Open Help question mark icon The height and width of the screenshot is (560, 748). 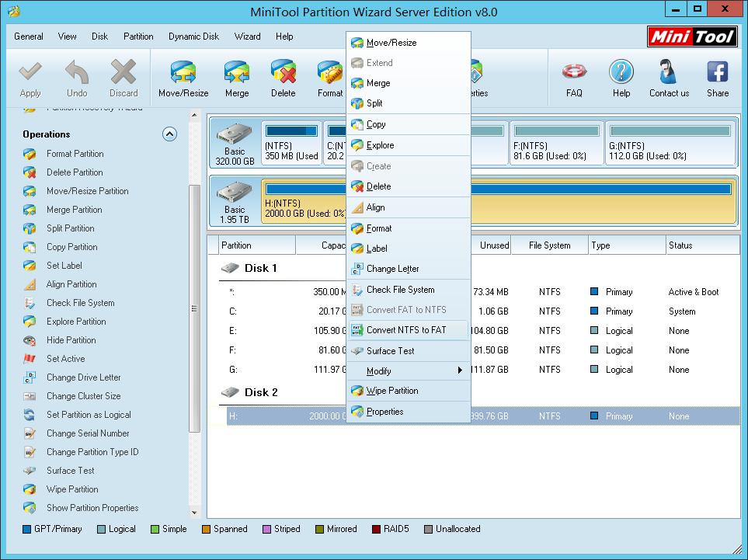coord(621,72)
